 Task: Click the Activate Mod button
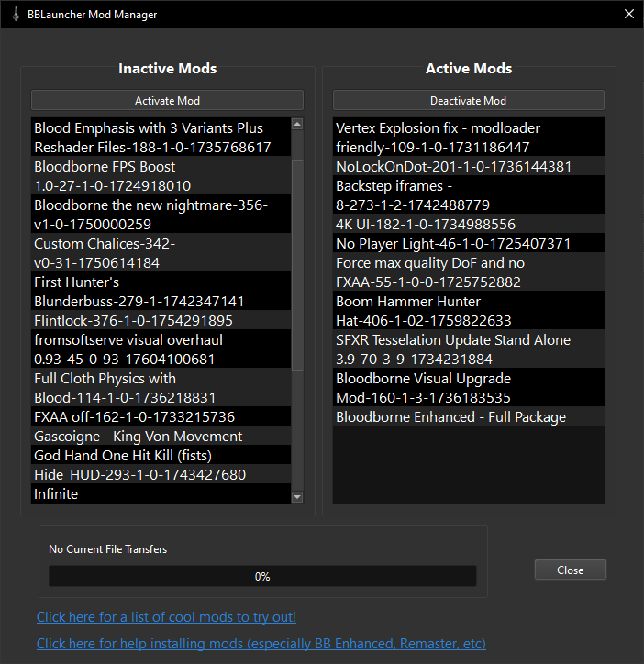point(167,100)
